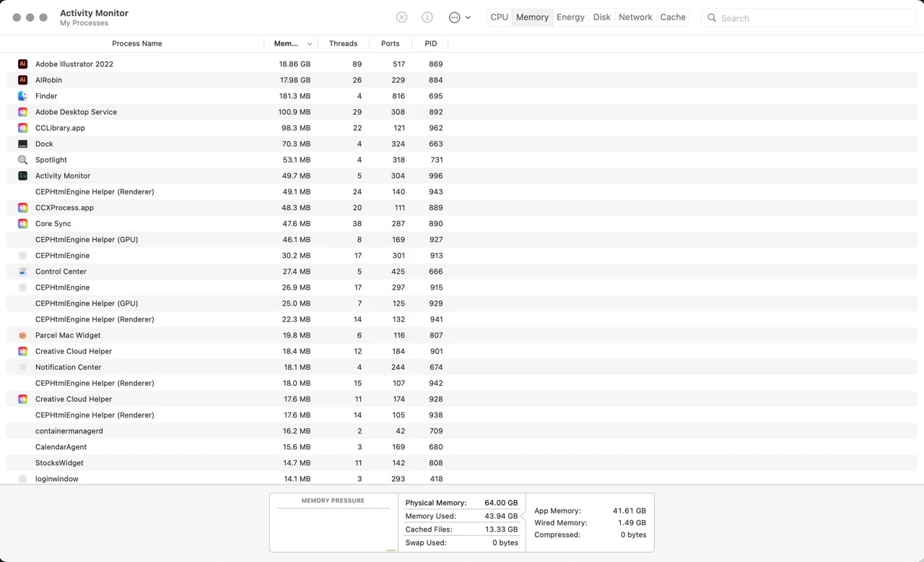Viewport: 924px width, 562px height.
Task: Open the ellipsis action menu in toolbar
Action: click(459, 17)
